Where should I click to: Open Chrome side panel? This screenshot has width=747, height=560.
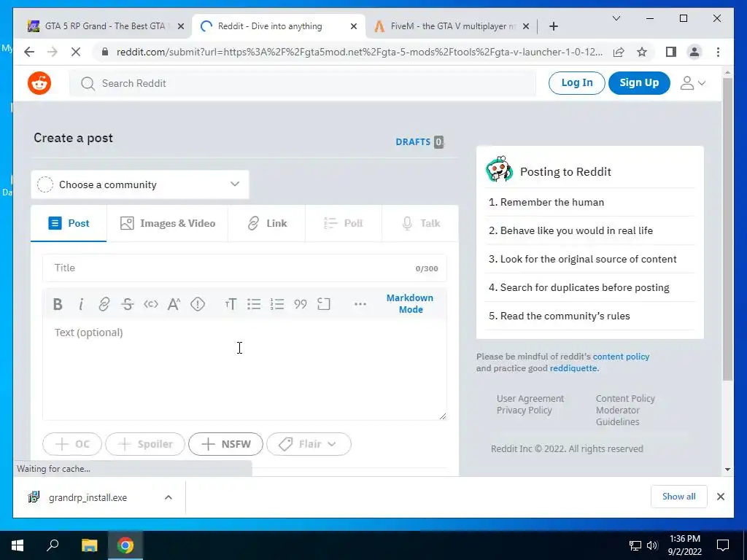(671, 52)
